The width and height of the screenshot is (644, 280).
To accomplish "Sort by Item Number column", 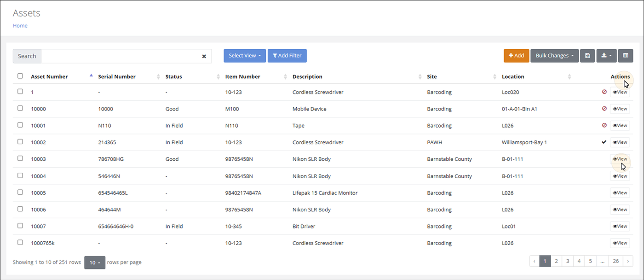I will (x=243, y=76).
